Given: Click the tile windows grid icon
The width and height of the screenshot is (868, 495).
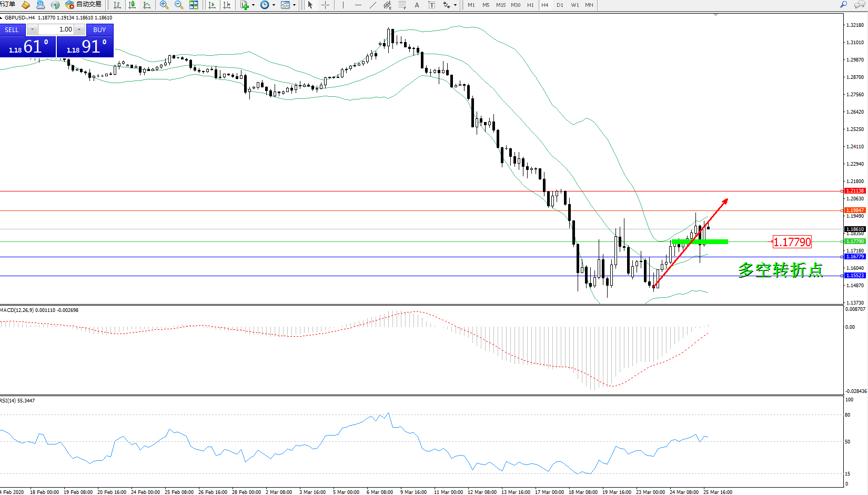Looking at the screenshot, I should point(194,5).
